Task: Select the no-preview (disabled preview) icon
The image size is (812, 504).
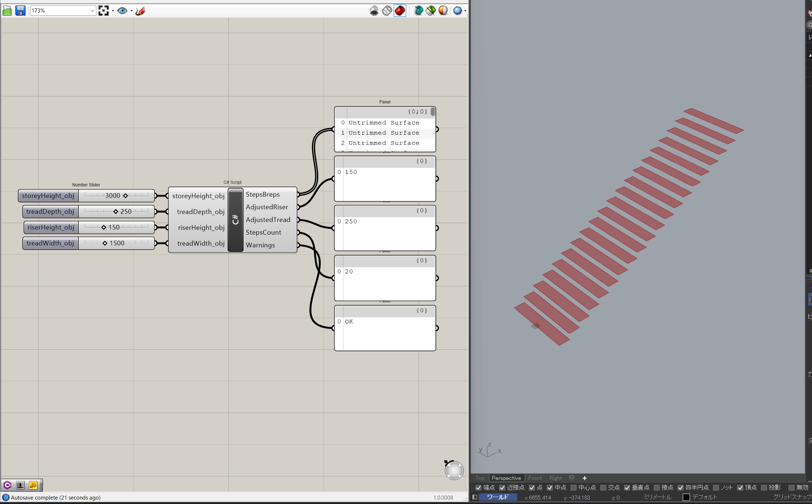Action: point(374,11)
